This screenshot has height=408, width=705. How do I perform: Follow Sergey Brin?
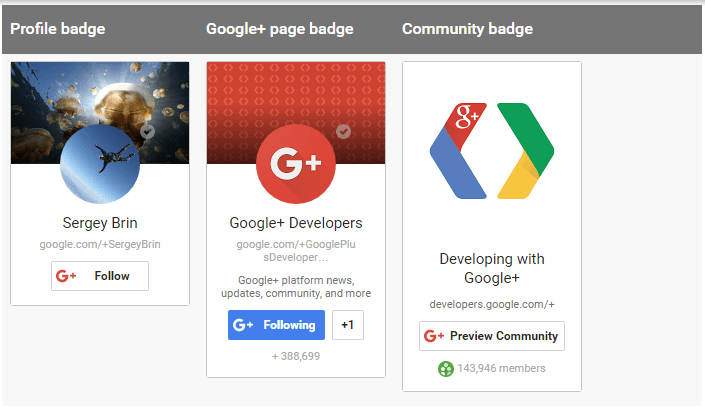(100, 276)
